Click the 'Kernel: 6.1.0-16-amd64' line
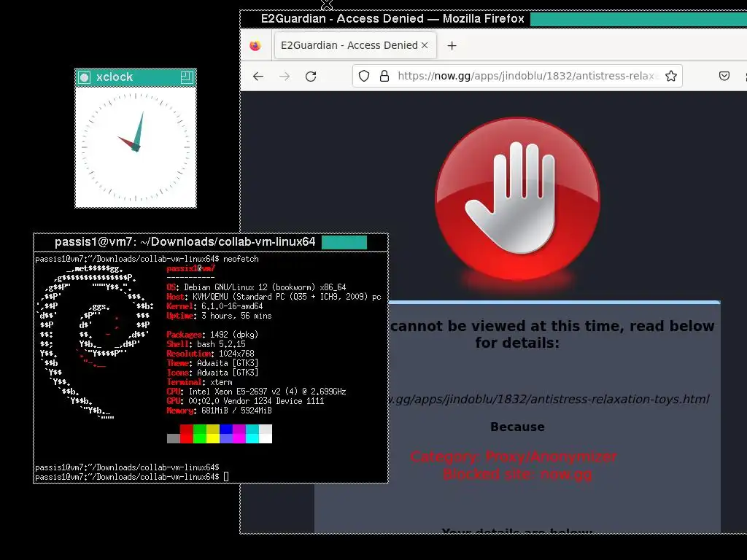Screen dimensions: 747x560 [215, 306]
